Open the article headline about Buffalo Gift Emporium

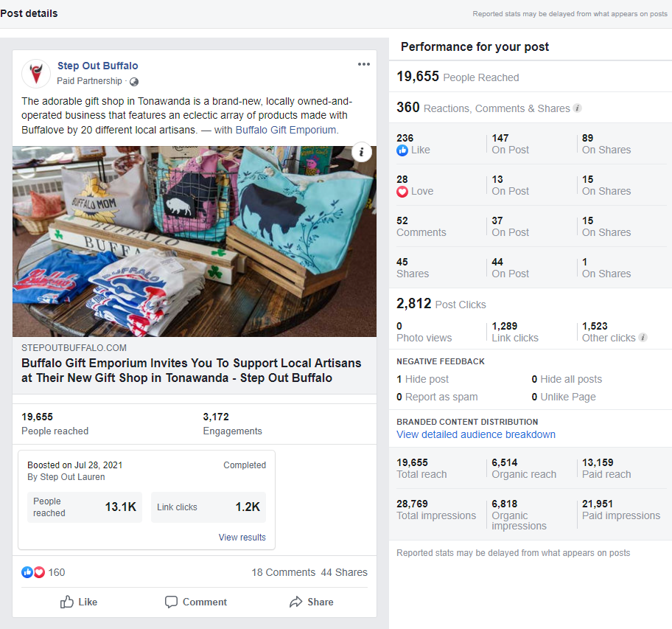[191, 370]
